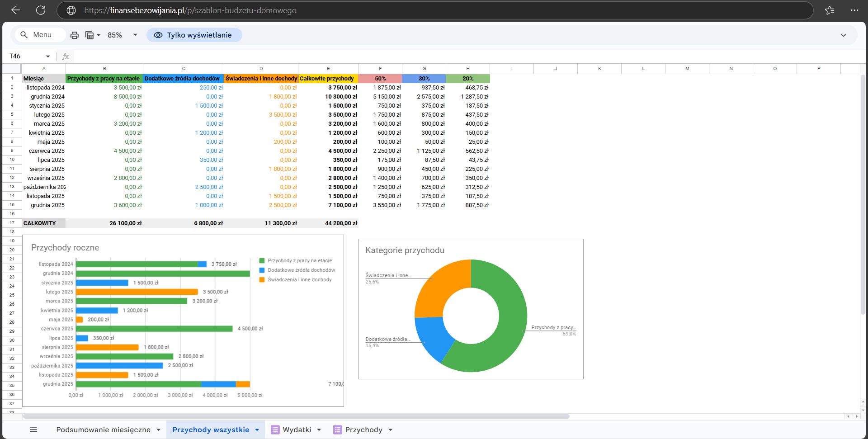Click the Tylko wyświetlanie view-only button
This screenshot has height=439, width=868.
tap(194, 35)
